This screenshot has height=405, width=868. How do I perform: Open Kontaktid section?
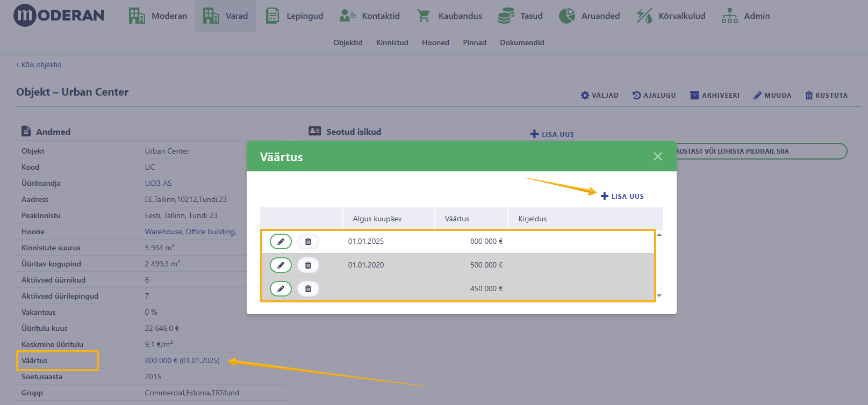[x=370, y=16]
